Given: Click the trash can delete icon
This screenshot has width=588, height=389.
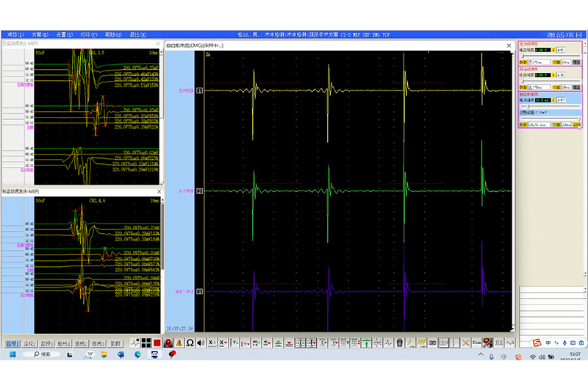Looking at the screenshot, I should [399, 343].
